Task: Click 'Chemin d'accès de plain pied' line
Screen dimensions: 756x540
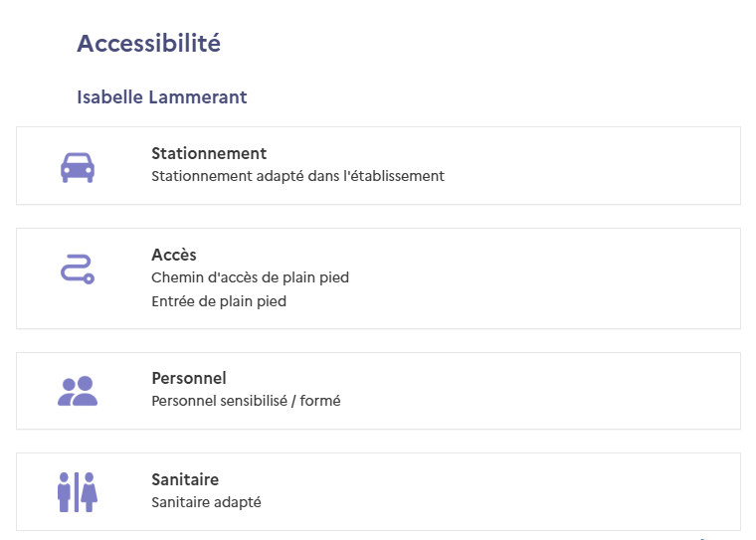Action: (251, 277)
